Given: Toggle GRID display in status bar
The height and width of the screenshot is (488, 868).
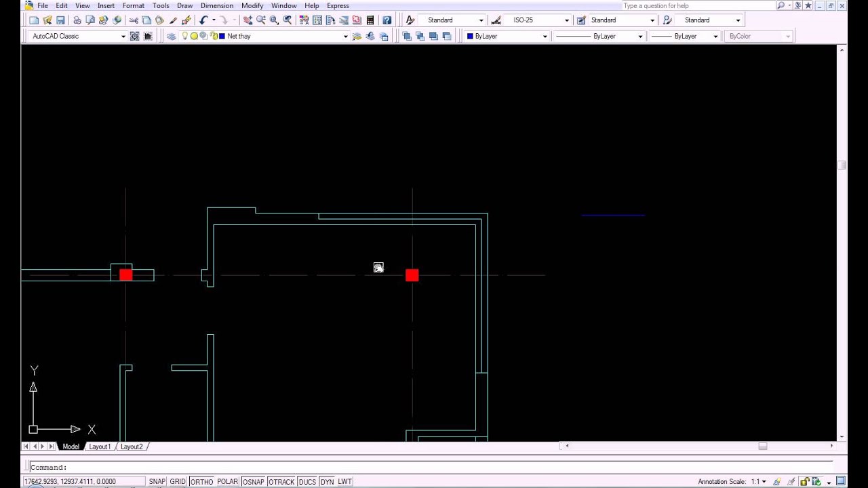Looking at the screenshot, I should (178, 482).
